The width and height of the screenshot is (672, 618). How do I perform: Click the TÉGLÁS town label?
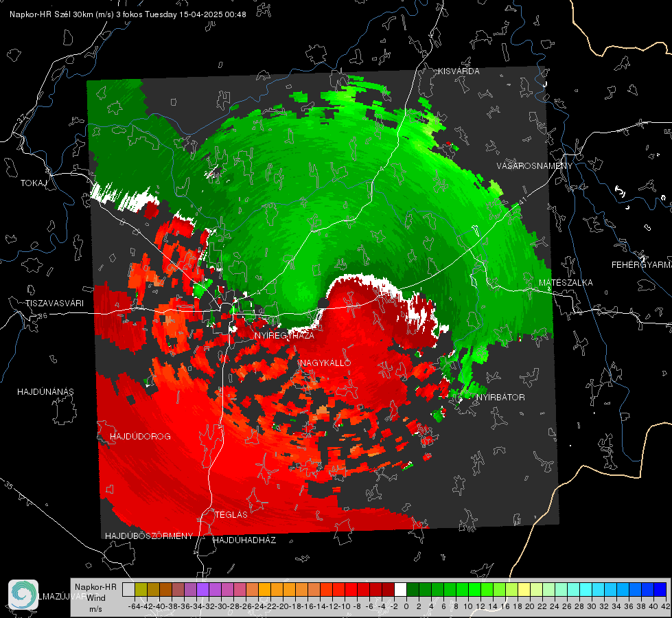click(x=231, y=515)
